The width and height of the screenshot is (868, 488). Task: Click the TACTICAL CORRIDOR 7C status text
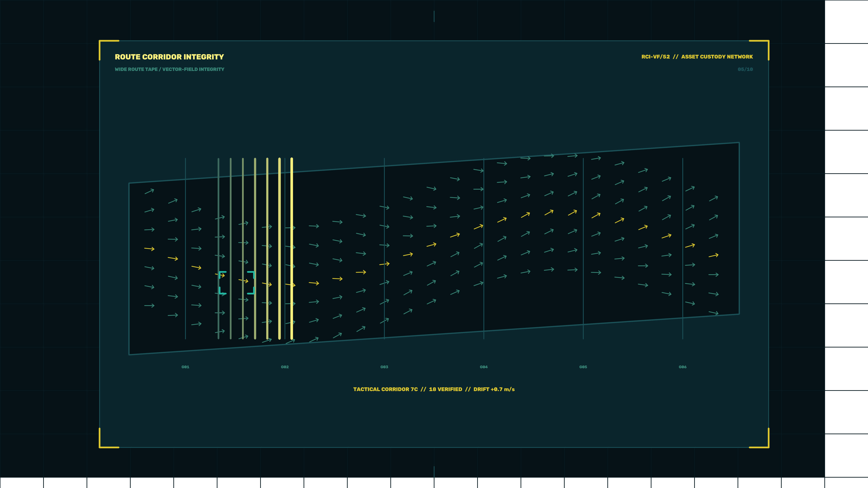385,389
